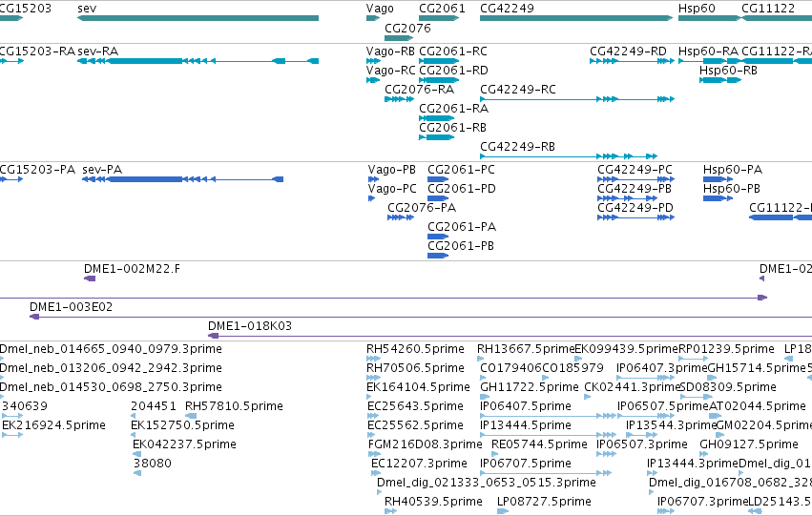Click the SD08309.5prime EST label

click(728, 387)
